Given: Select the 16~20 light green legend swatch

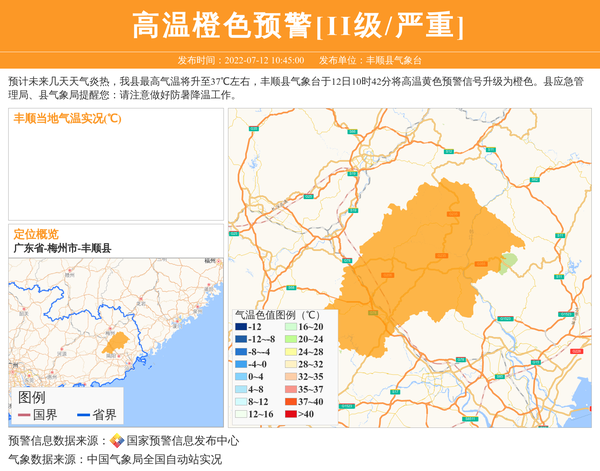Looking at the screenshot, I should click(287, 327).
